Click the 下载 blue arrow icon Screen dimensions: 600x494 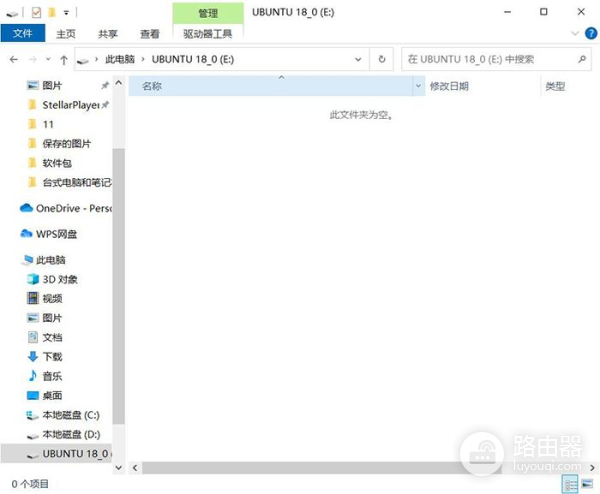pos(33,357)
